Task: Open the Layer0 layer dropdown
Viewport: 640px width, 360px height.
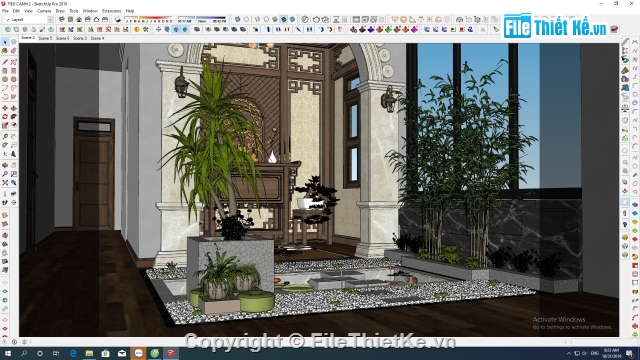Action: tap(29, 19)
